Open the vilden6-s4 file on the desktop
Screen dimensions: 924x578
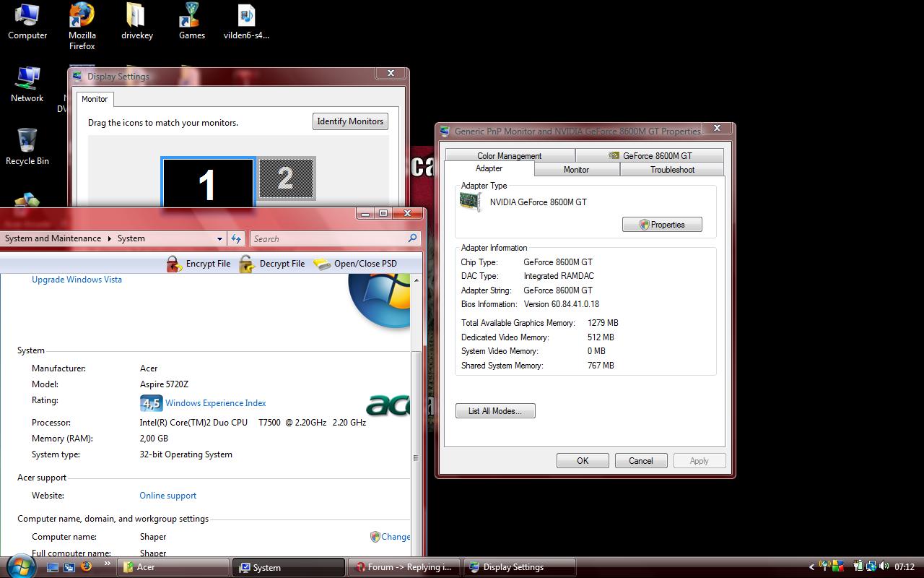246,21
